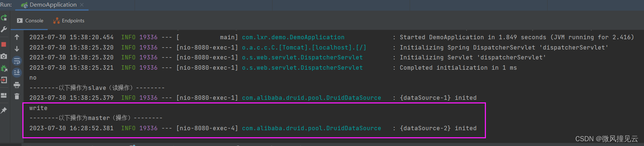Click the up arrow to previous stack frame

pyautogui.click(x=17, y=37)
